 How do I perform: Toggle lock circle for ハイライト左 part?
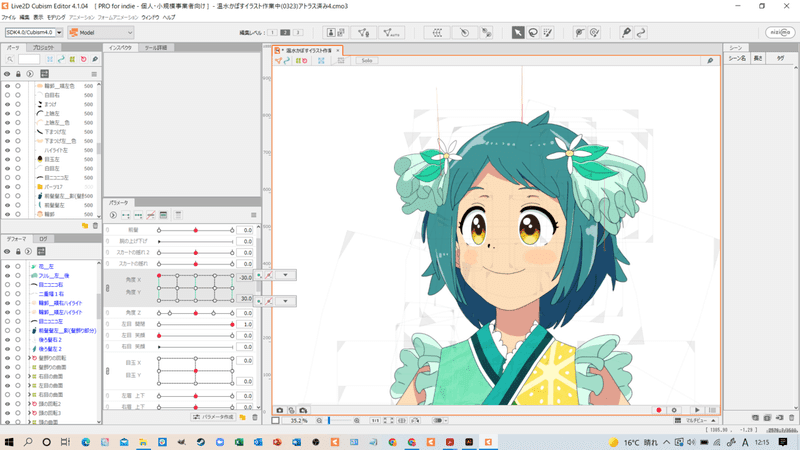pyautogui.click(x=18, y=150)
